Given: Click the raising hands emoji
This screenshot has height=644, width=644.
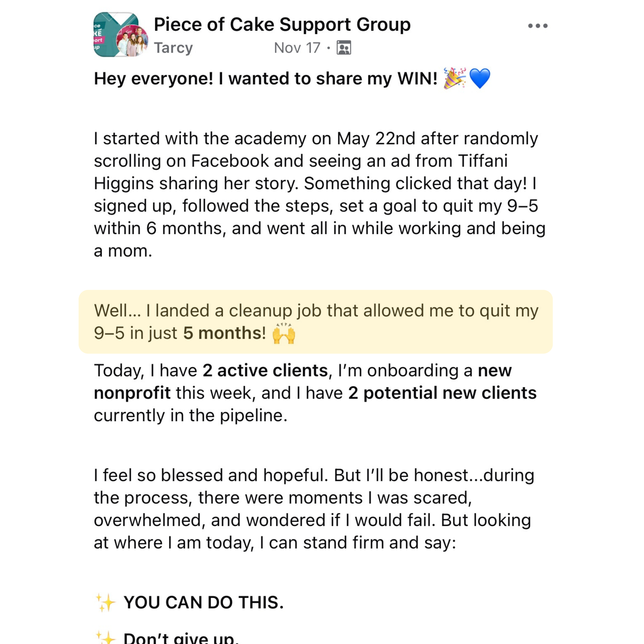Looking at the screenshot, I should tap(284, 333).
